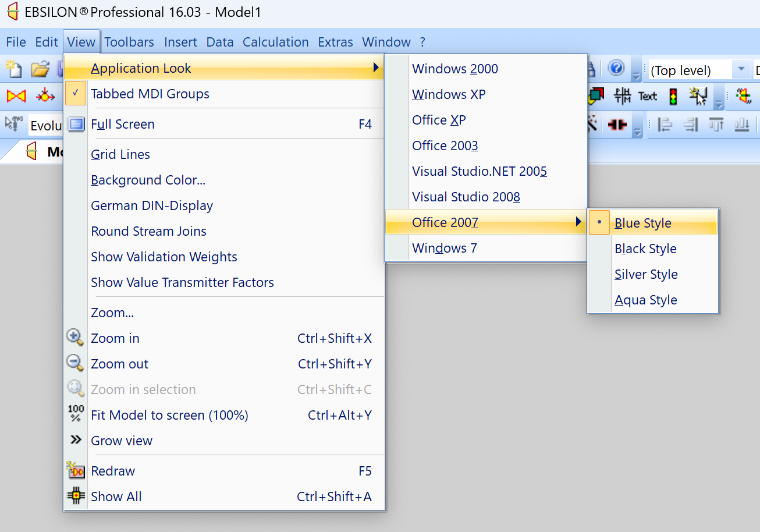Select Visual Studio.NET 2005 look
This screenshot has width=760, height=532.
click(x=486, y=171)
